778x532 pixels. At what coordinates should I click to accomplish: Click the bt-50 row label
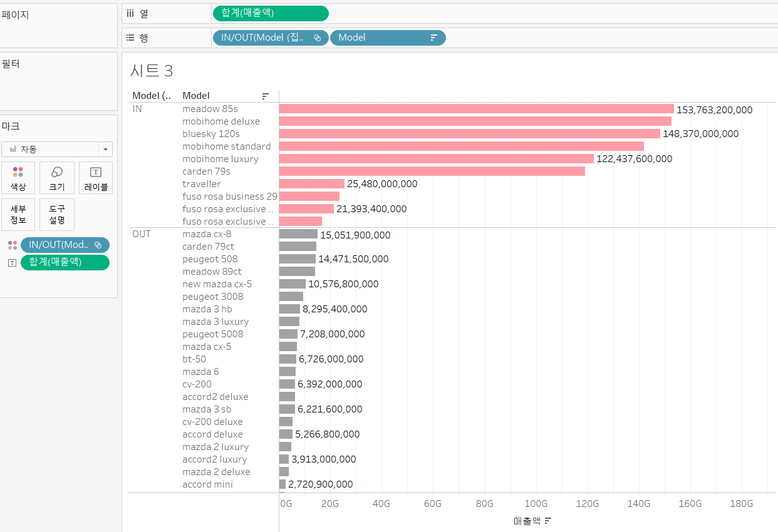194,359
